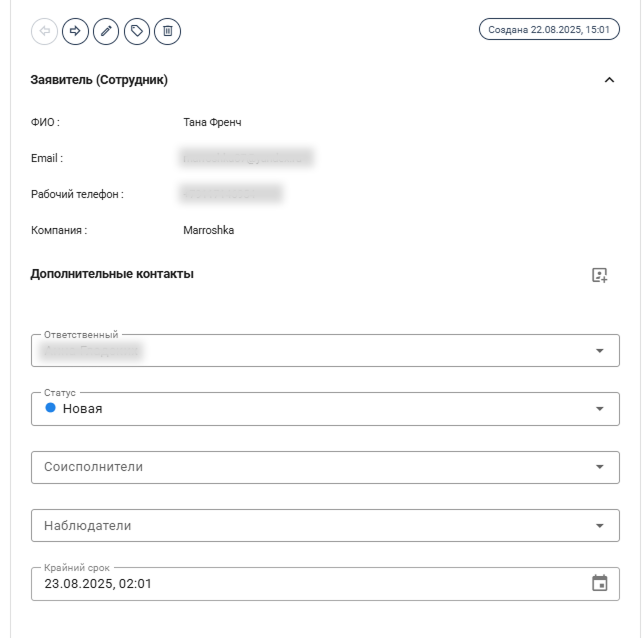Open the tag label icon
The width and height of the screenshot is (644, 638).
click(x=137, y=31)
